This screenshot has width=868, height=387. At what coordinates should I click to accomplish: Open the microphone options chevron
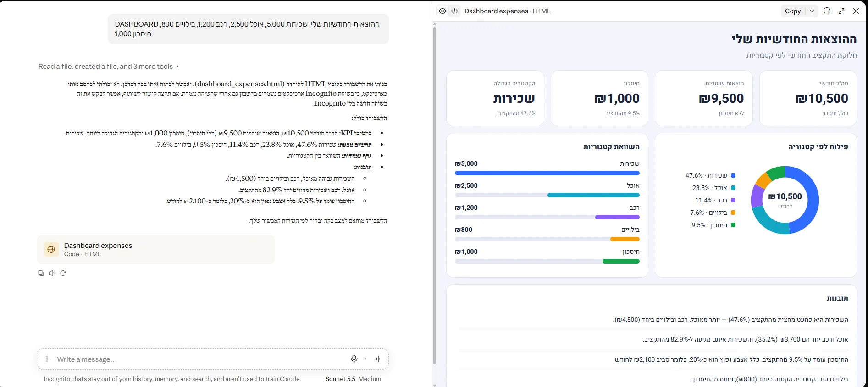point(365,359)
